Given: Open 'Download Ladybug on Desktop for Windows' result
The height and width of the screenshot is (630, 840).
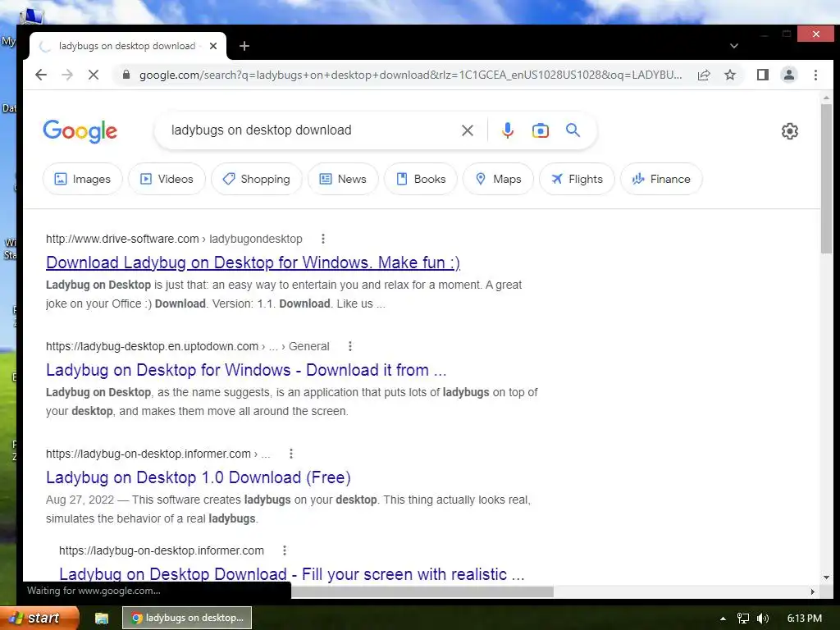Looking at the screenshot, I should click(253, 262).
